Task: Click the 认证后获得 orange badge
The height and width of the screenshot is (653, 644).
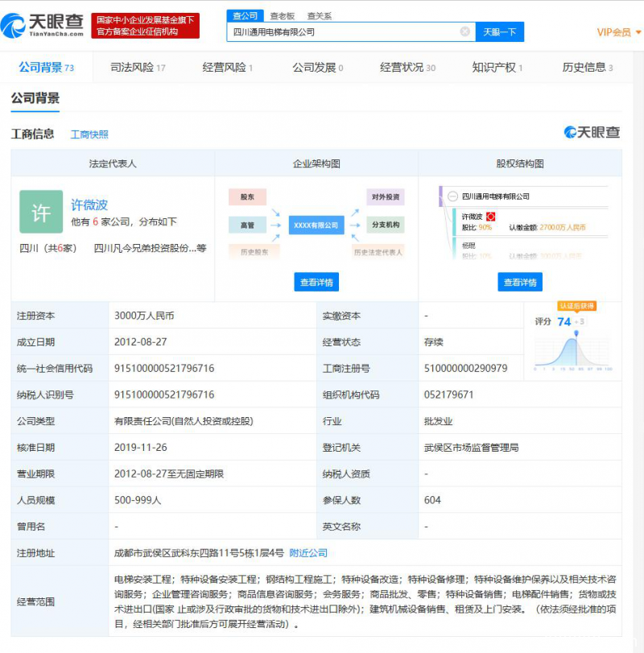Action: coord(576,306)
